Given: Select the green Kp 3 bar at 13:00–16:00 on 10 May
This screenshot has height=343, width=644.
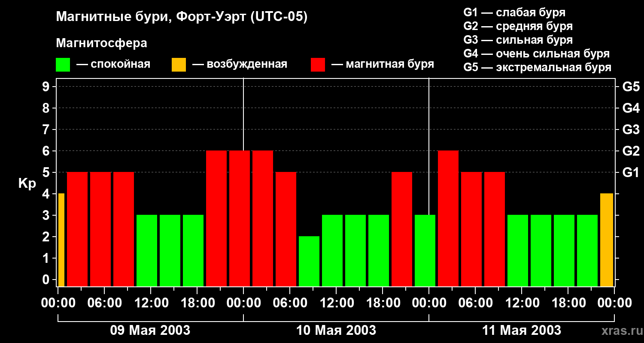Looking at the screenshot, I should (355, 251).
